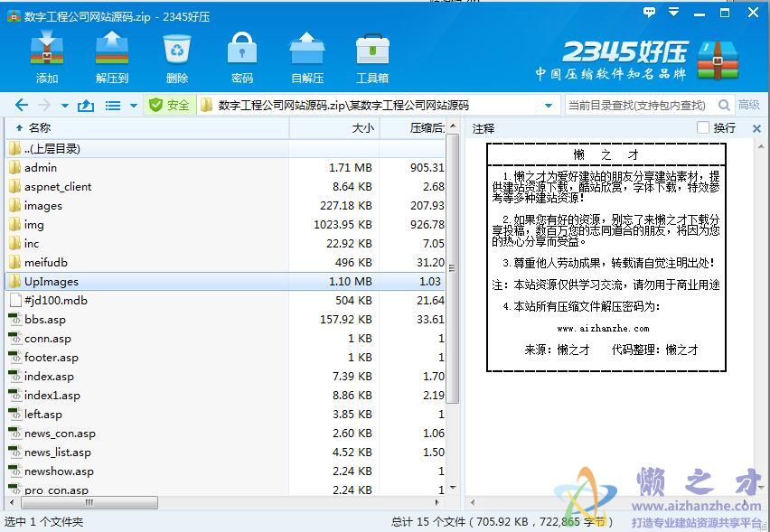Close the 注释 comment panel

point(756,128)
